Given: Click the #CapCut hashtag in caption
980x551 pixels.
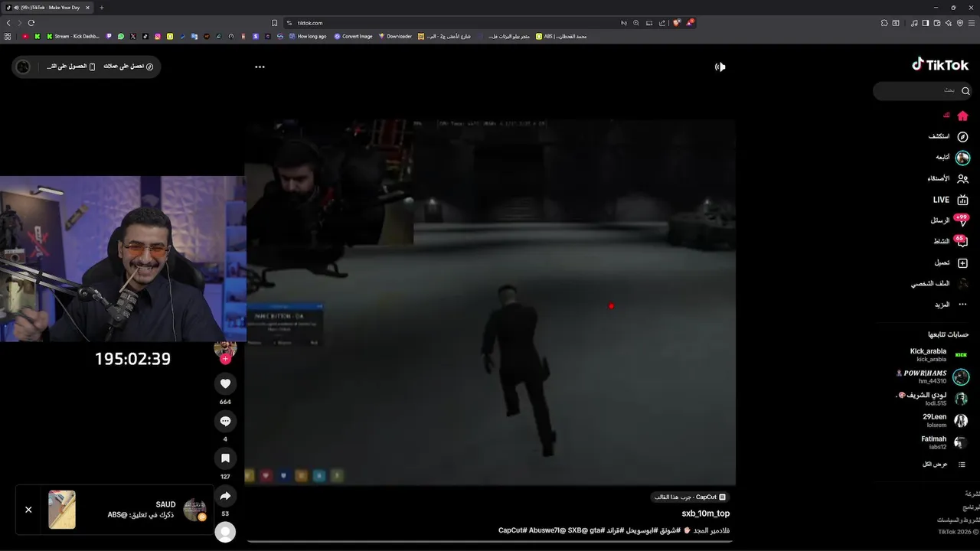Looking at the screenshot, I should click(514, 530).
